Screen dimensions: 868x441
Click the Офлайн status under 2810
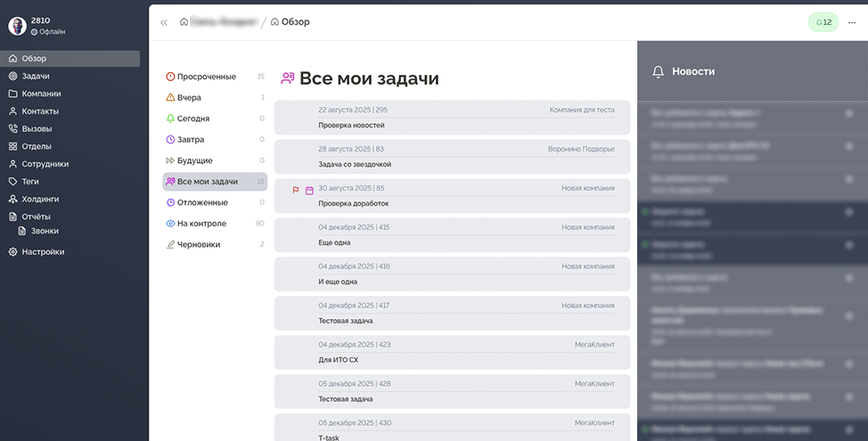[48, 32]
